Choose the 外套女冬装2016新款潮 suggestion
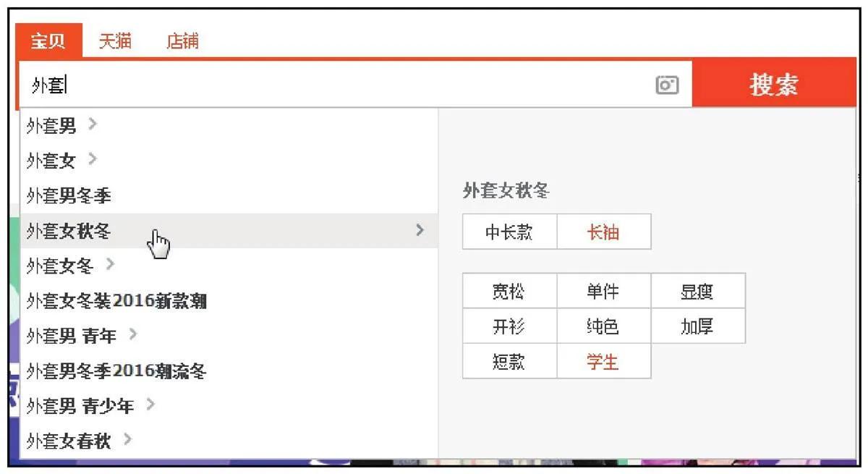 (117, 301)
